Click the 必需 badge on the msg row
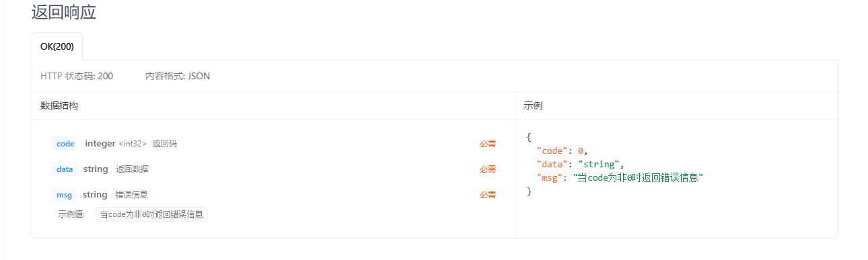Screen dimensions: 868x260 click(488, 195)
